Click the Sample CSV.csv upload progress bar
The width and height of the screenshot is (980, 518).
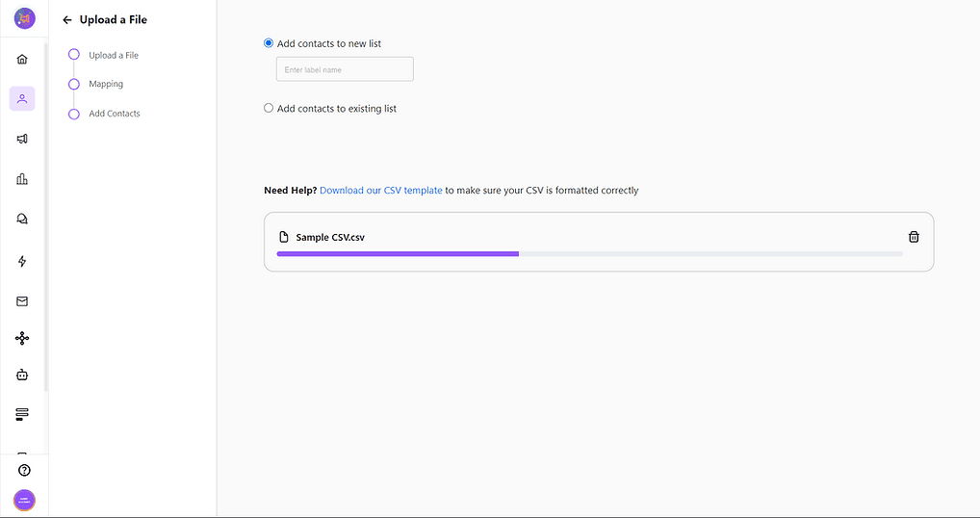coord(589,253)
